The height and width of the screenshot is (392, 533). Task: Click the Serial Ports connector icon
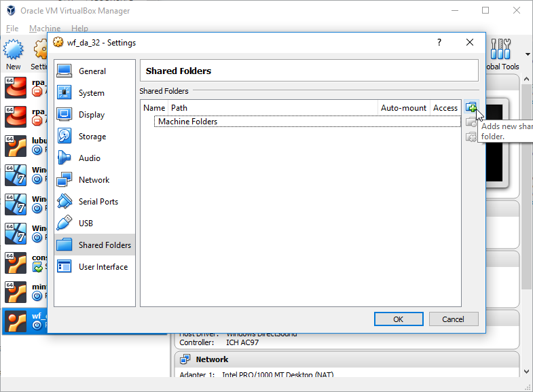[65, 201]
